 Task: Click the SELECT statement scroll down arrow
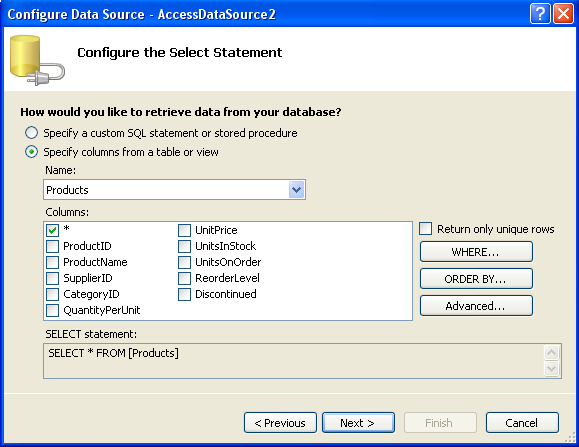coord(552,368)
